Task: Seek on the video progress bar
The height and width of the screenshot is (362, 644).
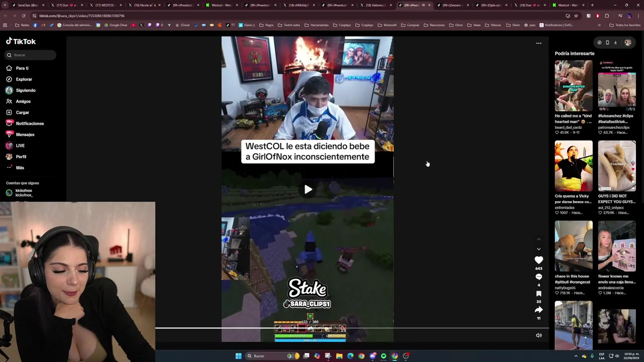Action: 352,328
